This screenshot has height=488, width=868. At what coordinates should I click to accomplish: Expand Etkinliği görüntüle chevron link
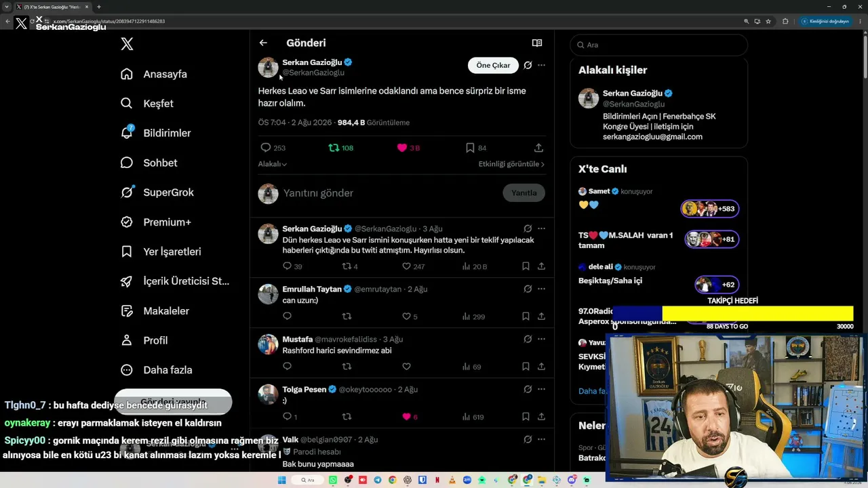[511, 164]
